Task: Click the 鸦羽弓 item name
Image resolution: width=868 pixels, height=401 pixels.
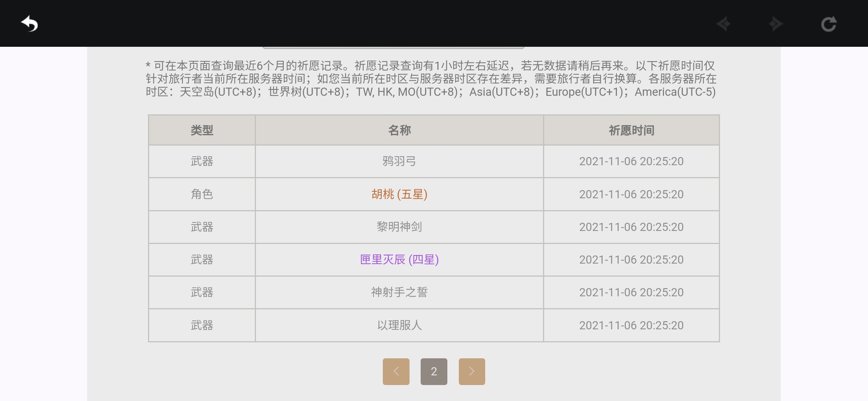Action: click(400, 161)
